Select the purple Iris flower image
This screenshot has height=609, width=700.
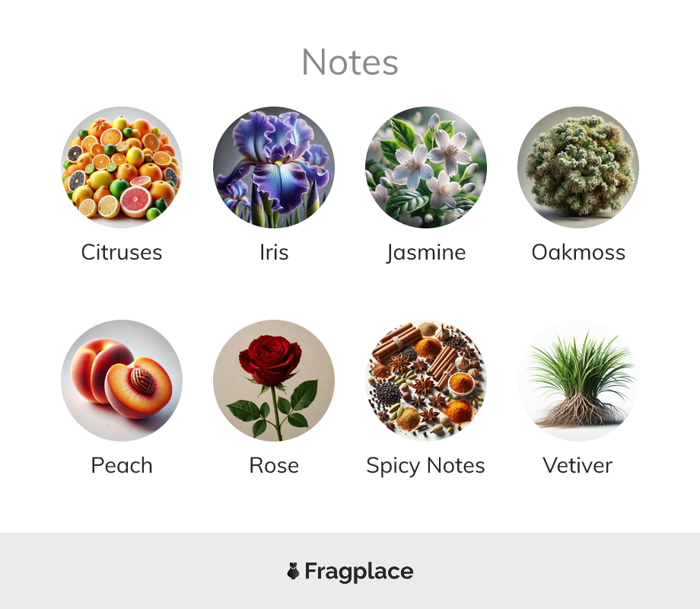tap(274, 167)
